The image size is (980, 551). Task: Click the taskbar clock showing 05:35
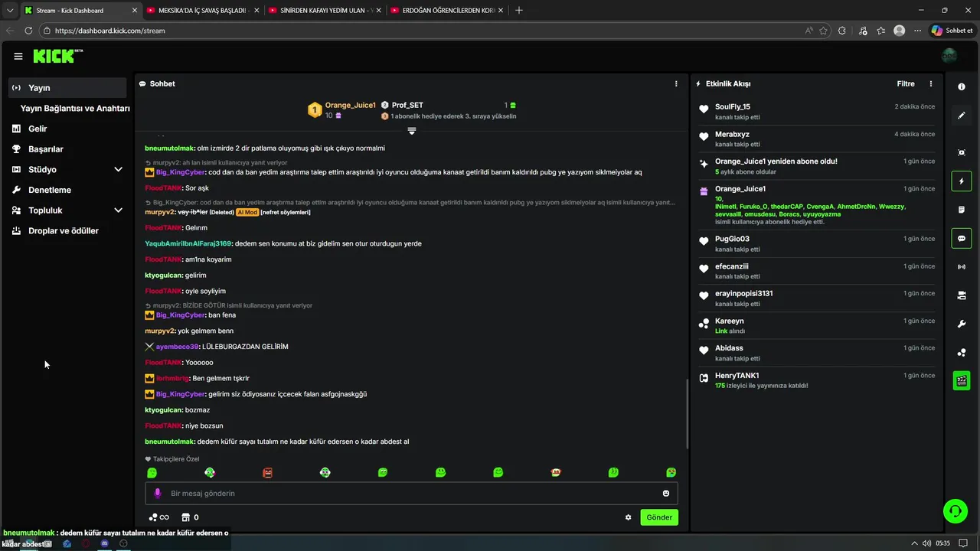pyautogui.click(x=943, y=543)
